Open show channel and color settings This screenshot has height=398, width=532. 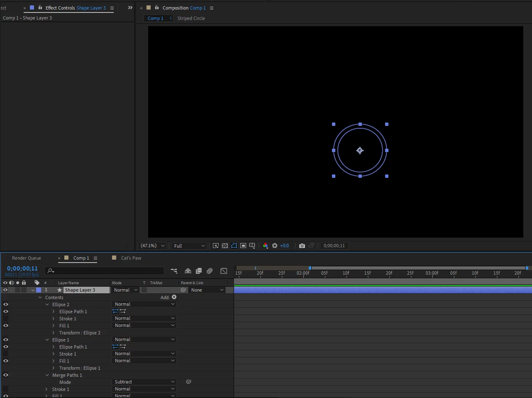266,246
